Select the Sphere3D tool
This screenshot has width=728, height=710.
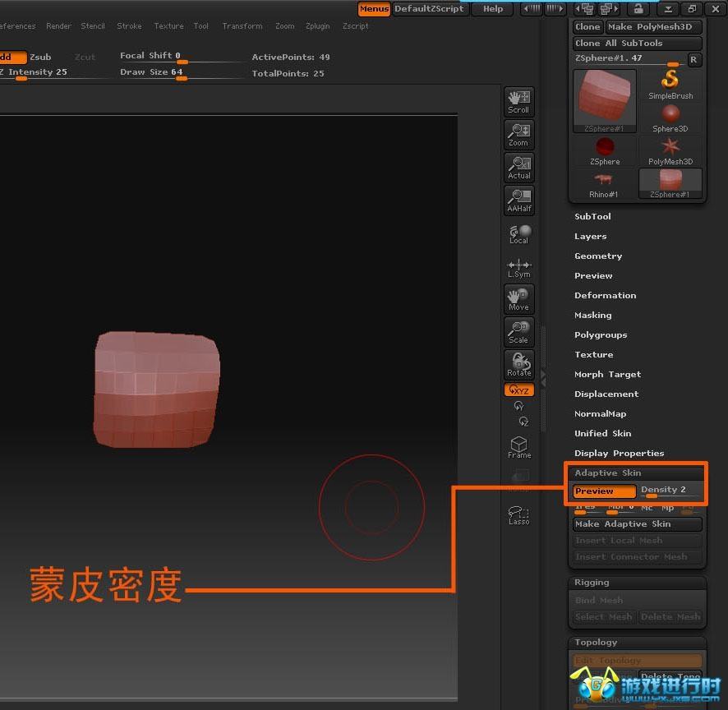click(670, 118)
